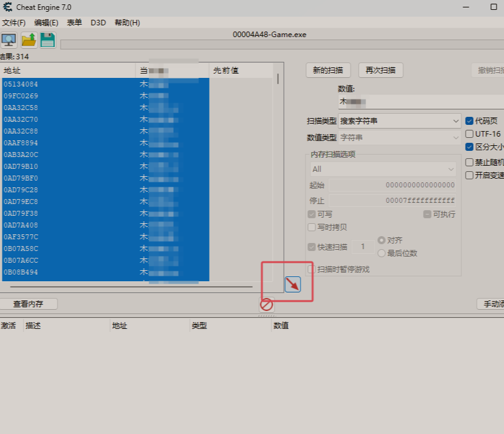Toggle the 可执行 executable checkbox

click(427, 215)
